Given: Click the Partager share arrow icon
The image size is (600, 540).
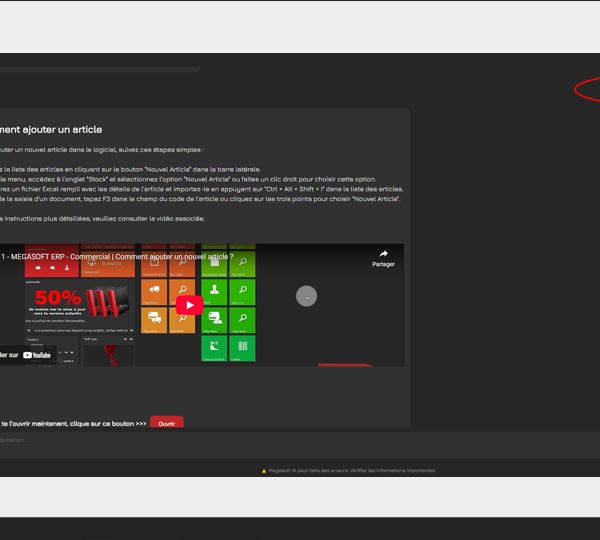Looking at the screenshot, I should coord(383,254).
